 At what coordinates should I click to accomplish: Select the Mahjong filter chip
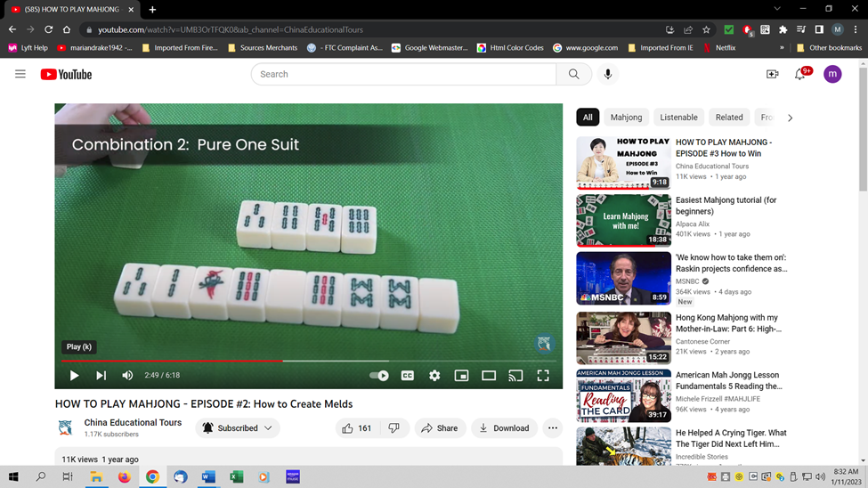[626, 118]
